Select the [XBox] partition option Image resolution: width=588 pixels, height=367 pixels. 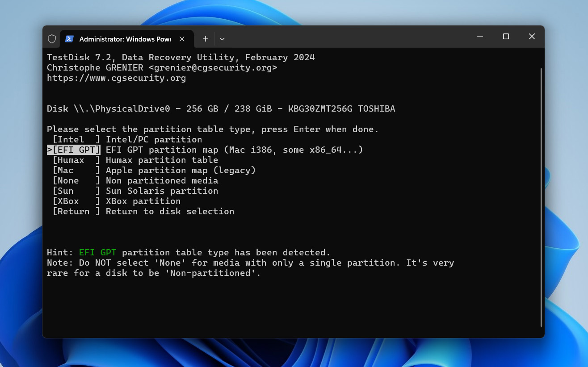[76, 201]
